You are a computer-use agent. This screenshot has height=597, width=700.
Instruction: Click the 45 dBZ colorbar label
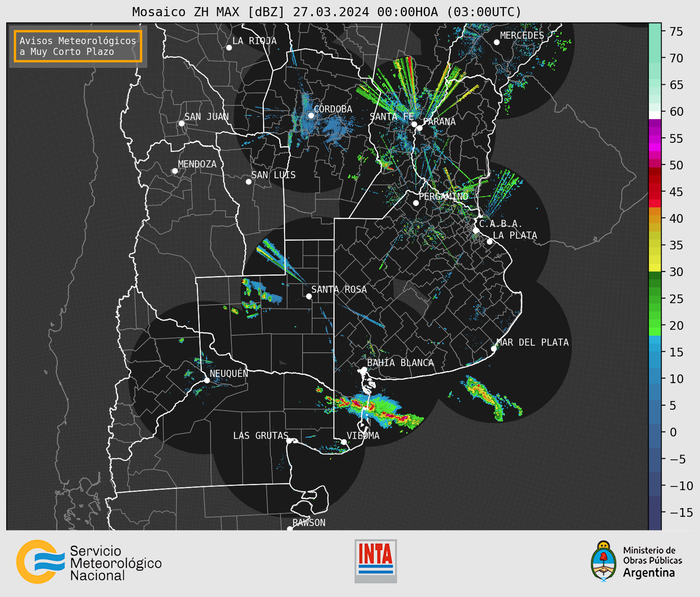pyautogui.click(x=676, y=192)
